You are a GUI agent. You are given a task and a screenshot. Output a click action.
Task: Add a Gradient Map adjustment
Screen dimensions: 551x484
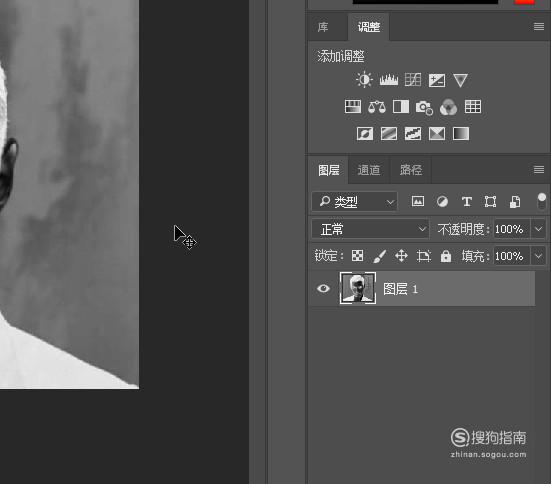(461, 134)
